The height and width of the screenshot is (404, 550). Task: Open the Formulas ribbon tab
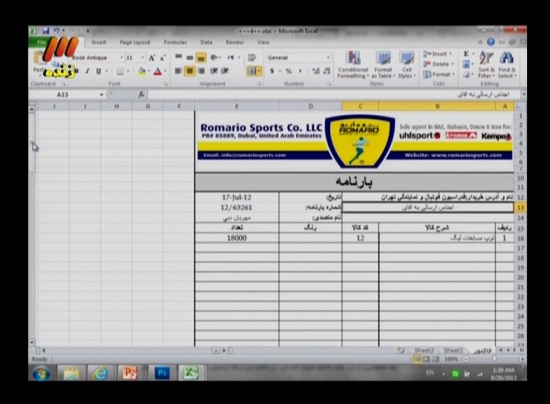coord(175,42)
